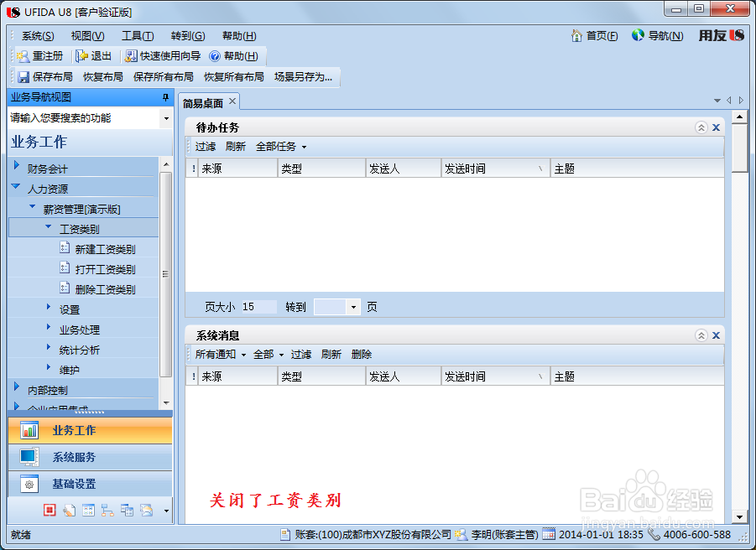Click the 系统服务 monitor icon
This screenshot has width=756, height=550.
tap(29, 457)
